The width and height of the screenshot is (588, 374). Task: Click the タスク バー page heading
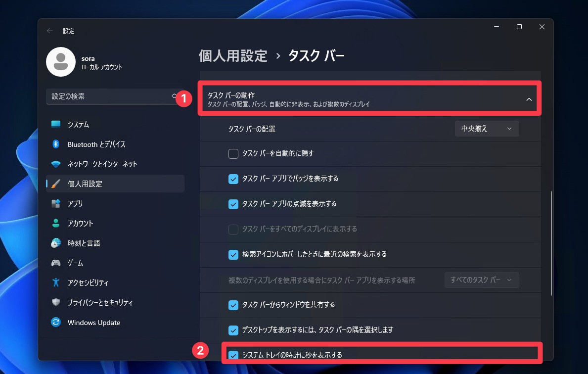pyautogui.click(x=316, y=56)
